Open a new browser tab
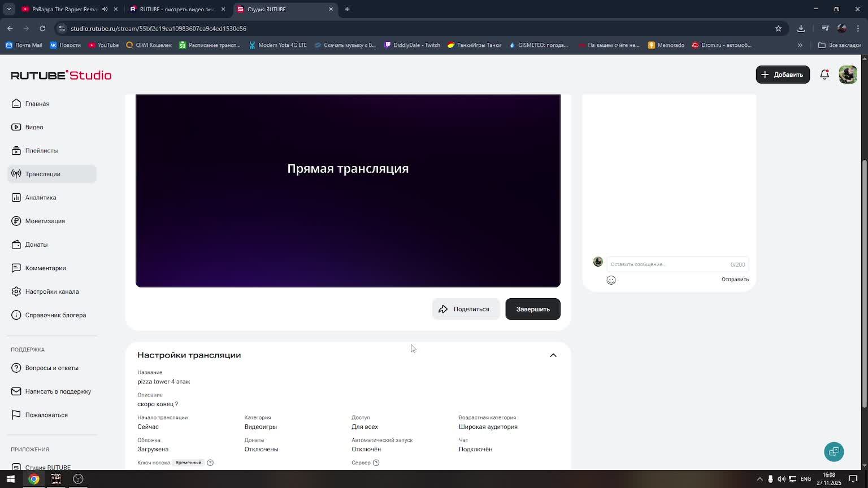 (x=347, y=9)
